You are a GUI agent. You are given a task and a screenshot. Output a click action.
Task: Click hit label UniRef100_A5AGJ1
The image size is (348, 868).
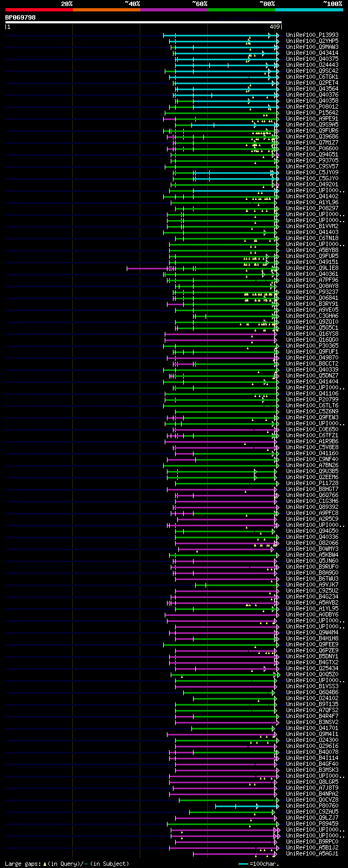[x=312, y=854]
